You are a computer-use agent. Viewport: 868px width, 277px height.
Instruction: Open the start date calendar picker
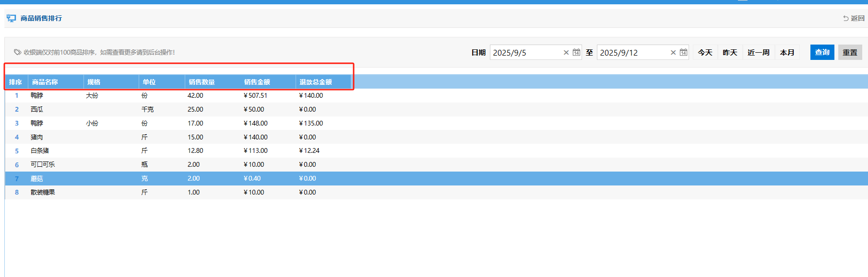(x=576, y=53)
